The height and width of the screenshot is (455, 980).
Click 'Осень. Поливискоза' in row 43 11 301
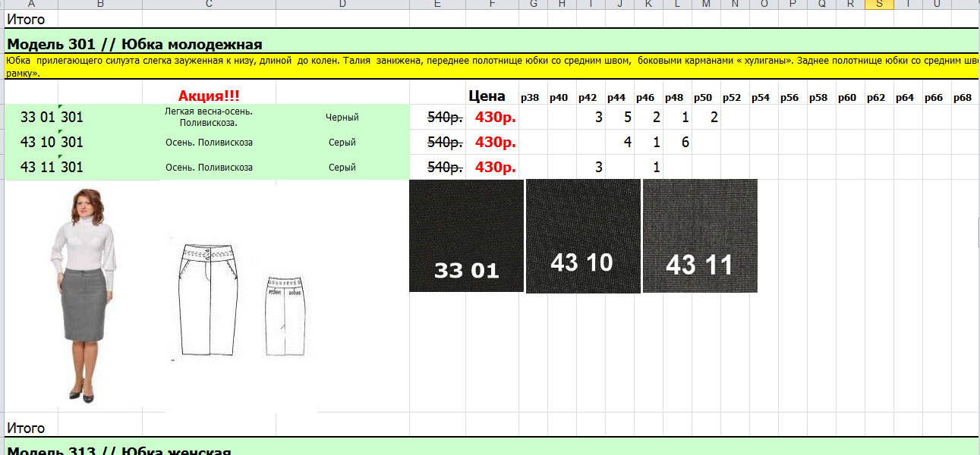pyautogui.click(x=209, y=168)
